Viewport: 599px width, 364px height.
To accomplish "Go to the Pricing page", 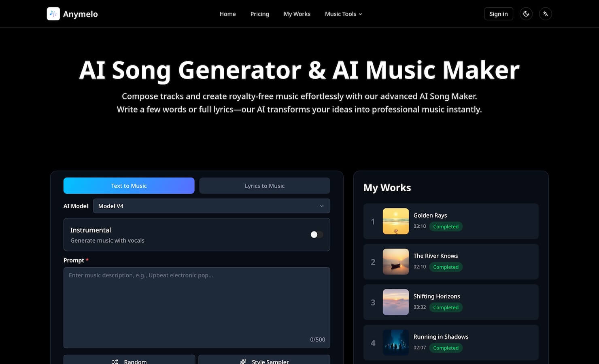I will (x=259, y=14).
